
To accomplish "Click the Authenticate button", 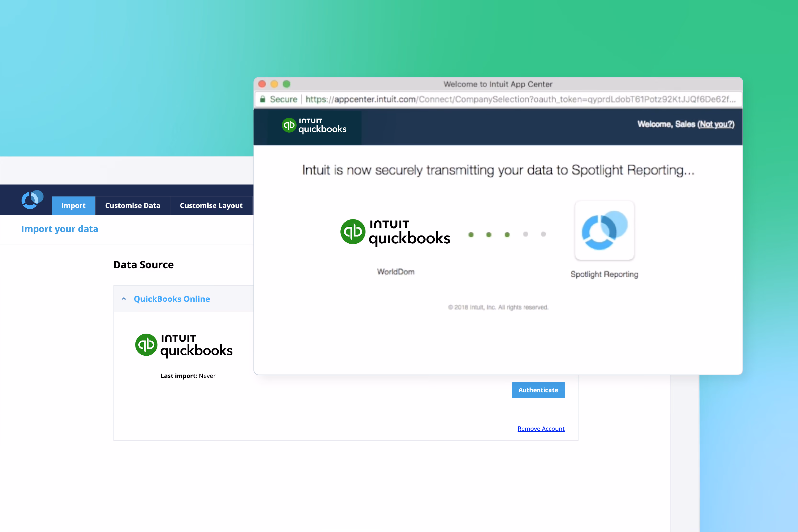I will [539, 390].
